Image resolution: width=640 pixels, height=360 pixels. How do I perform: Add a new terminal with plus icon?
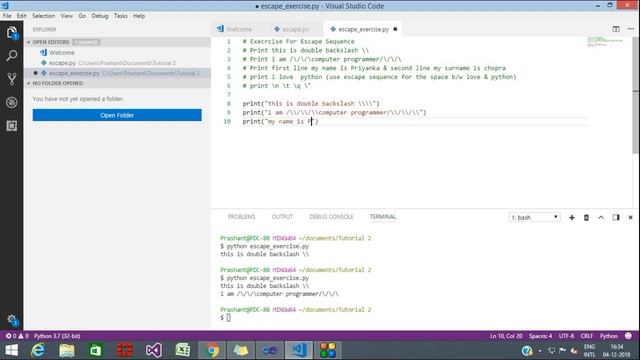coord(572,218)
